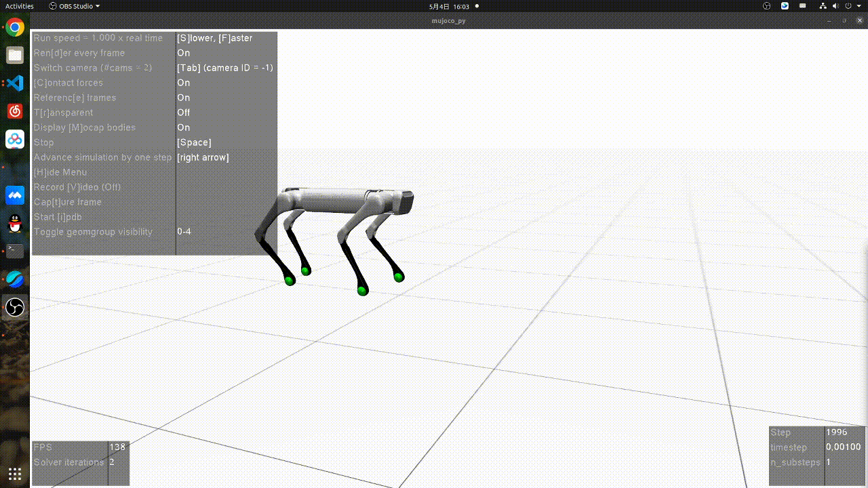Open OBS Studio app menu in top bar
The image size is (868, 488).
pyautogui.click(x=75, y=6)
